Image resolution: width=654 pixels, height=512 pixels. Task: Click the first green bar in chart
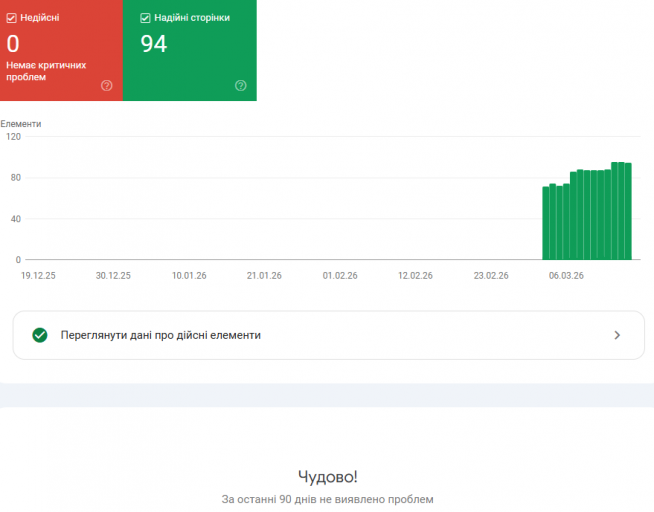tap(546, 223)
